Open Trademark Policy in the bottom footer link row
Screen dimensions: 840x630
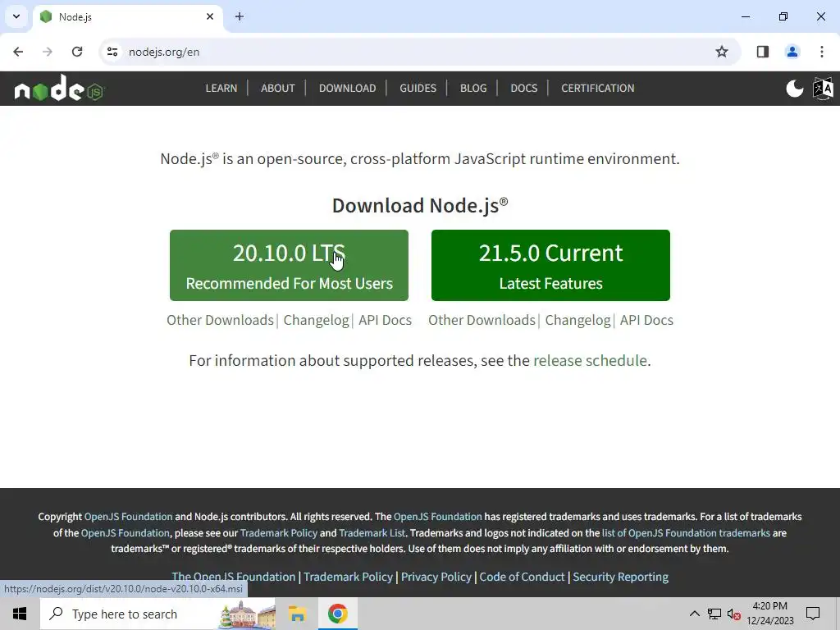[x=348, y=577]
